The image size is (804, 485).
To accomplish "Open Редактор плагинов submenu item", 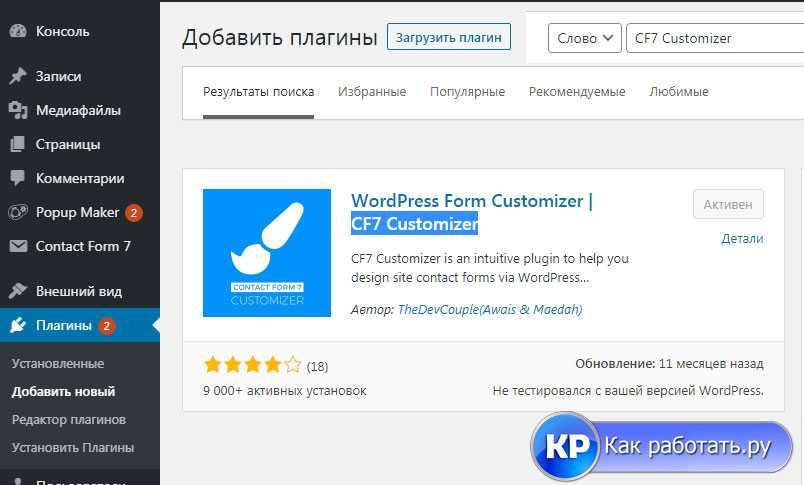I will (x=69, y=419).
